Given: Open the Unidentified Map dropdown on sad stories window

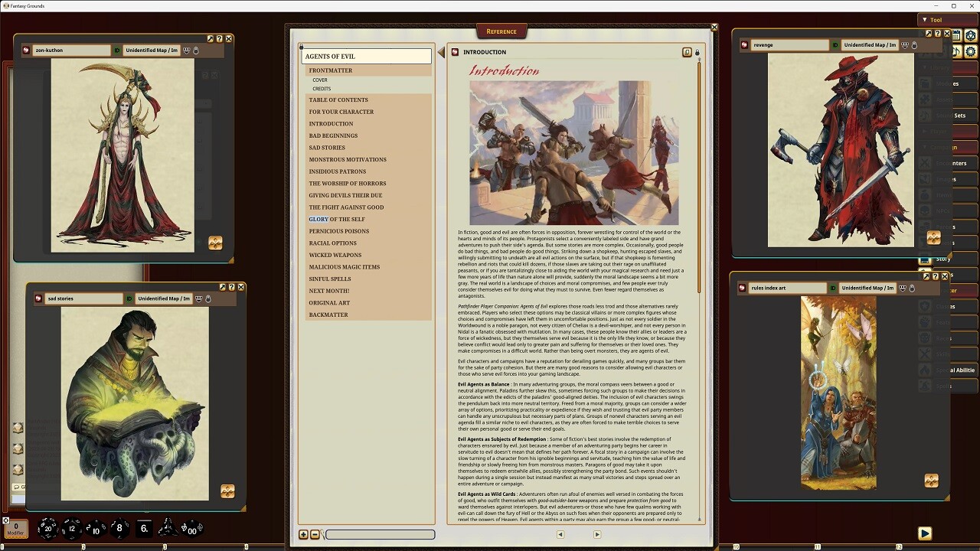Looking at the screenshot, I should pos(165,298).
